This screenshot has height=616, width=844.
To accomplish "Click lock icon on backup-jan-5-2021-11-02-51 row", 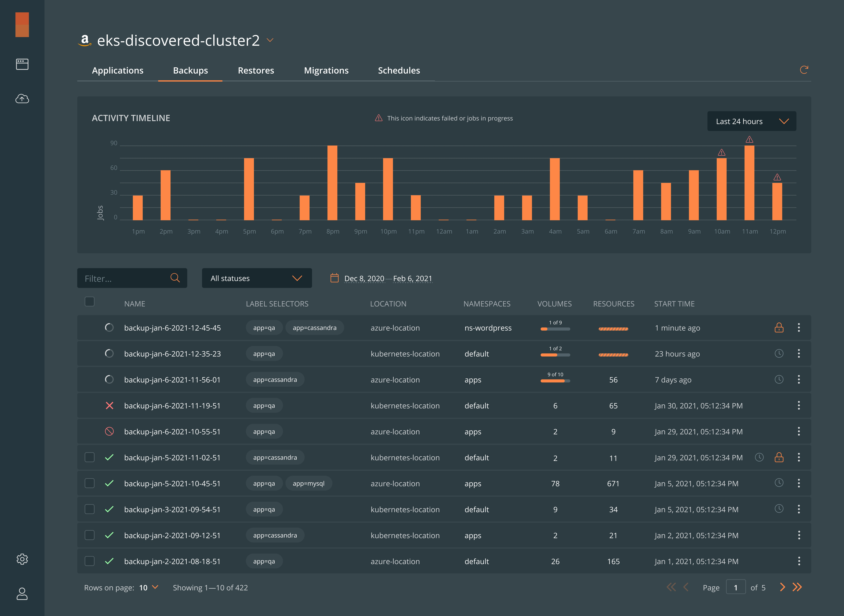I will pos(779,457).
